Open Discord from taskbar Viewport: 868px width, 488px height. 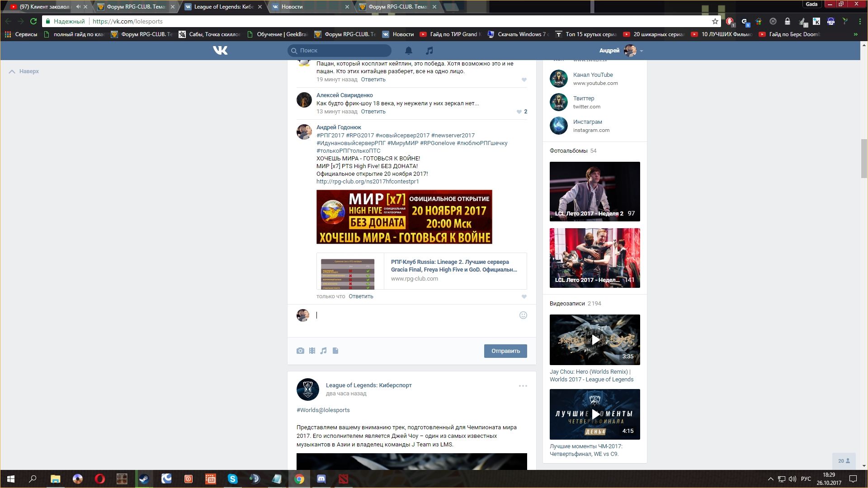(x=321, y=479)
